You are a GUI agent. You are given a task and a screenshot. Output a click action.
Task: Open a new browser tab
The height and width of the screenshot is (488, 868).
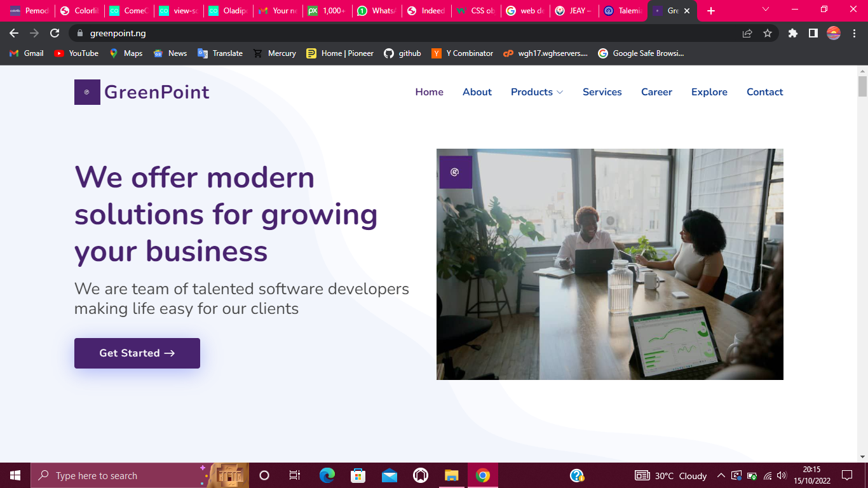711,11
